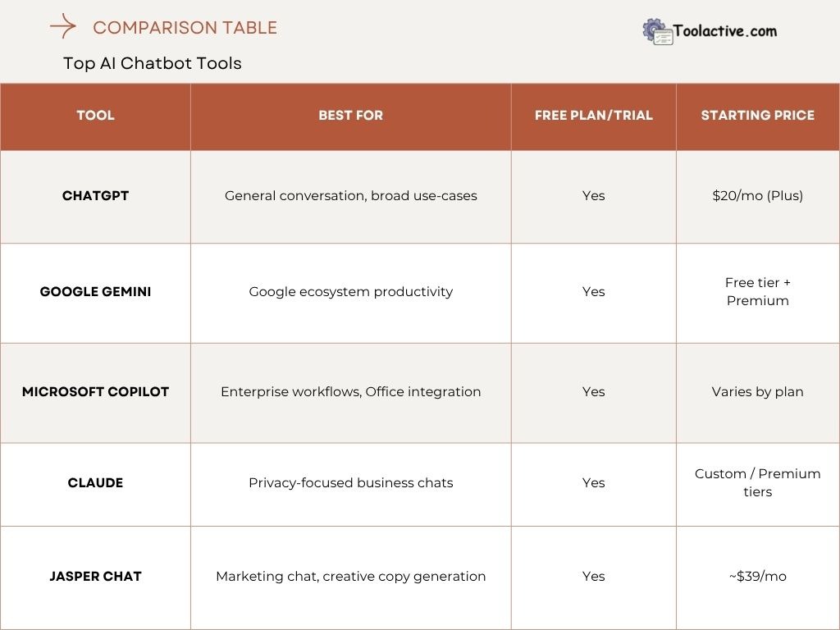Click the Varies by plan cell
Image resolution: width=840 pixels, height=630 pixels.
coord(757,392)
